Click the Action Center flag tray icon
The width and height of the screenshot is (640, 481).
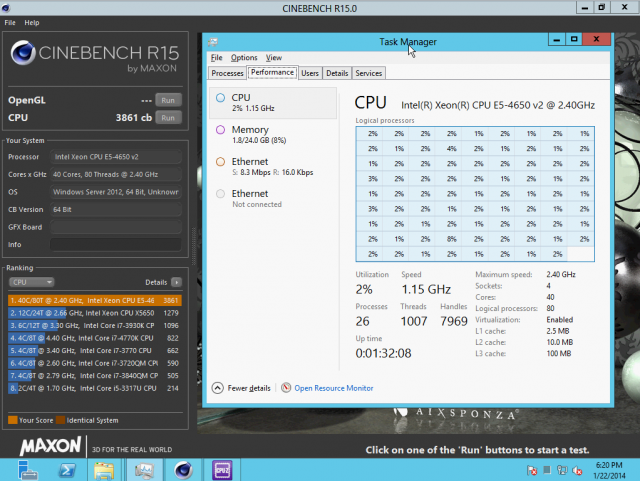(x=532, y=470)
